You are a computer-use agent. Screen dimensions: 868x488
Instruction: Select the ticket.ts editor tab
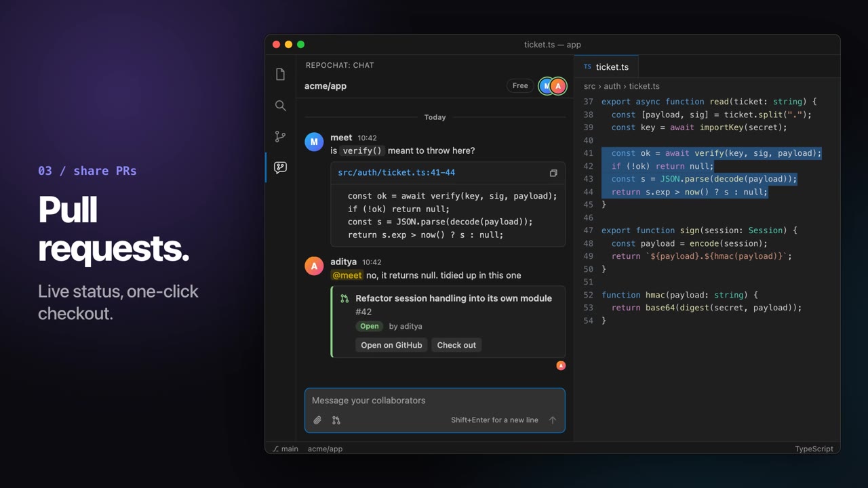point(606,67)
